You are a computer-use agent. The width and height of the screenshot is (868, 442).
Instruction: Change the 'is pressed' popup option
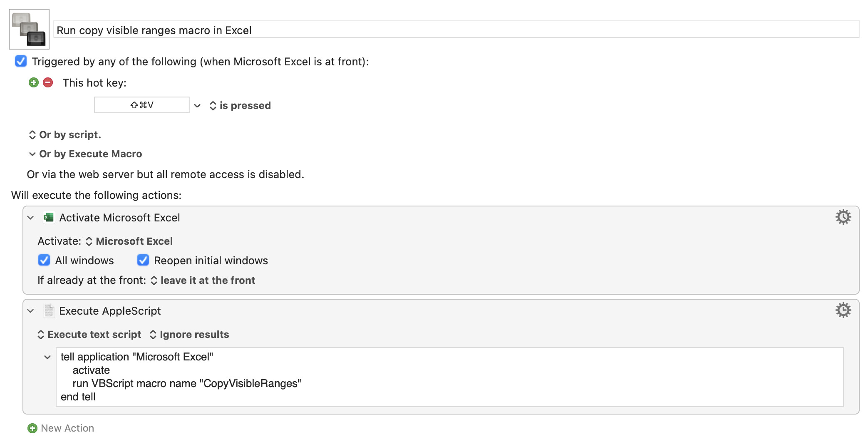[x=240, y=106]
